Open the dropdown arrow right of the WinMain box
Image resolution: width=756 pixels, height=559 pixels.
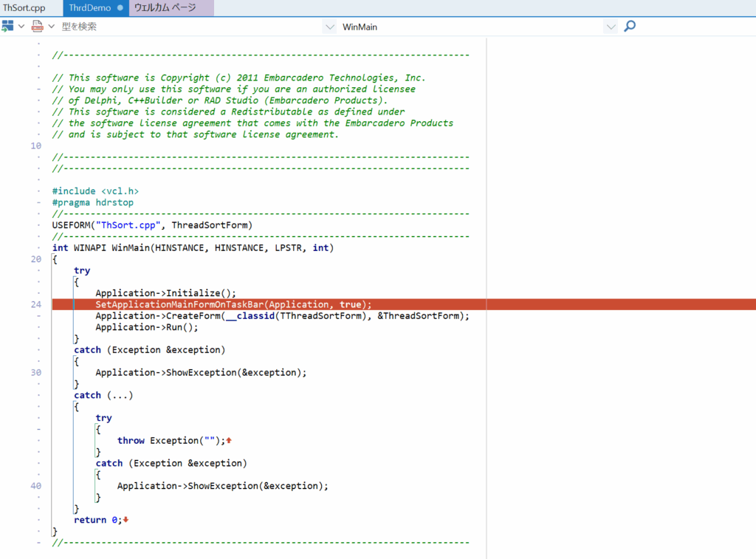[x=611, y=27]
